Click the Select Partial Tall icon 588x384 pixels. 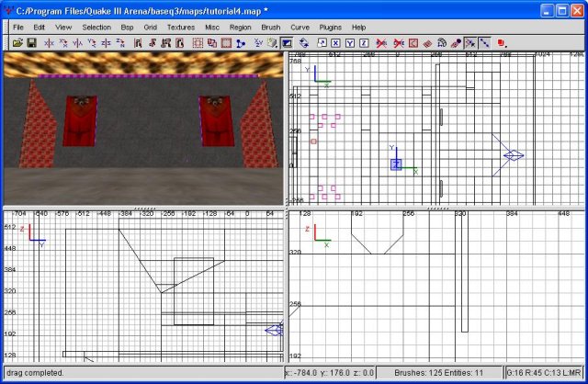165,43
